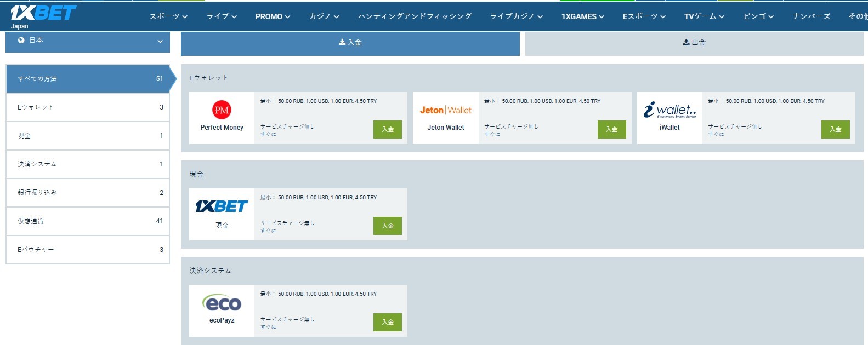Expand the TVゲーム menu
The image size is (868, 345).
[704, 16]
